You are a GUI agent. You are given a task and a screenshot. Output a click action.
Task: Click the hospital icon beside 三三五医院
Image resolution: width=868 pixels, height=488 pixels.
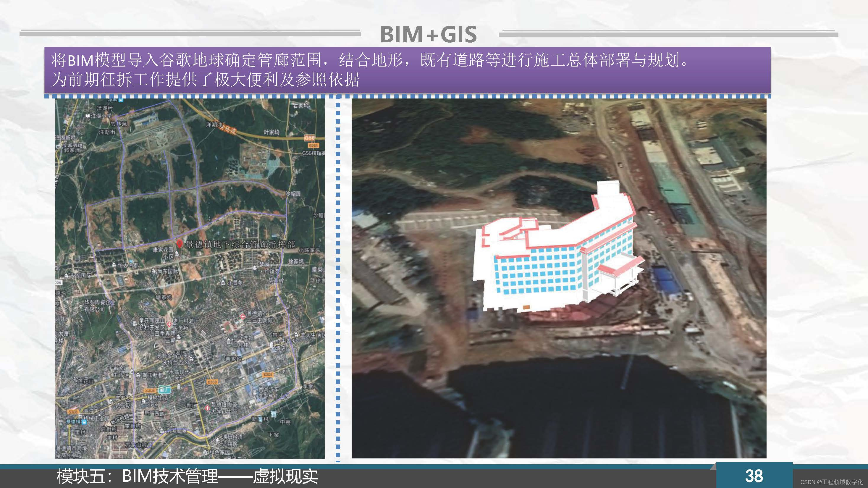coord(242,317)
